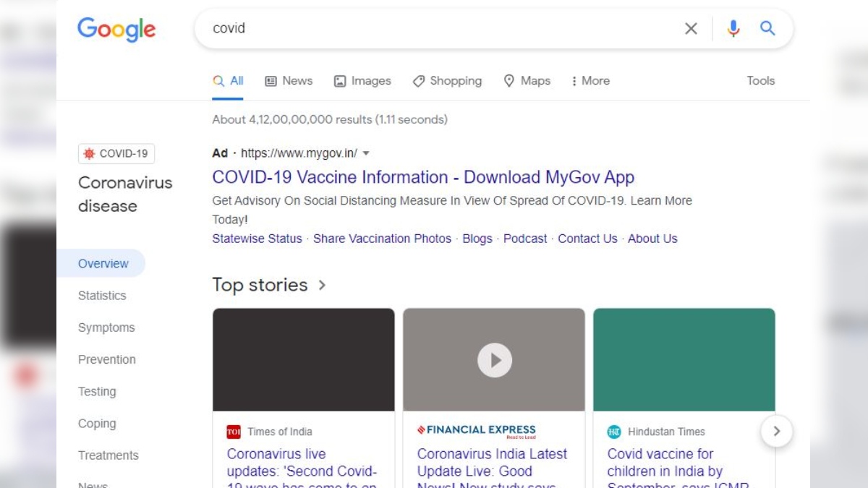This screenshot has height=488, width=868.
Task: Select Overview in the sidebar
Action: coord(101,264)
